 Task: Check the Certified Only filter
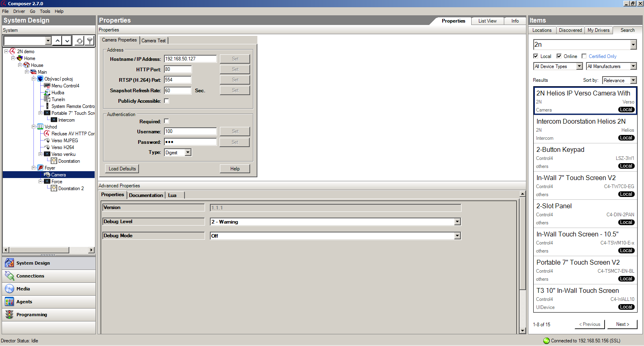tap(584, 56)
